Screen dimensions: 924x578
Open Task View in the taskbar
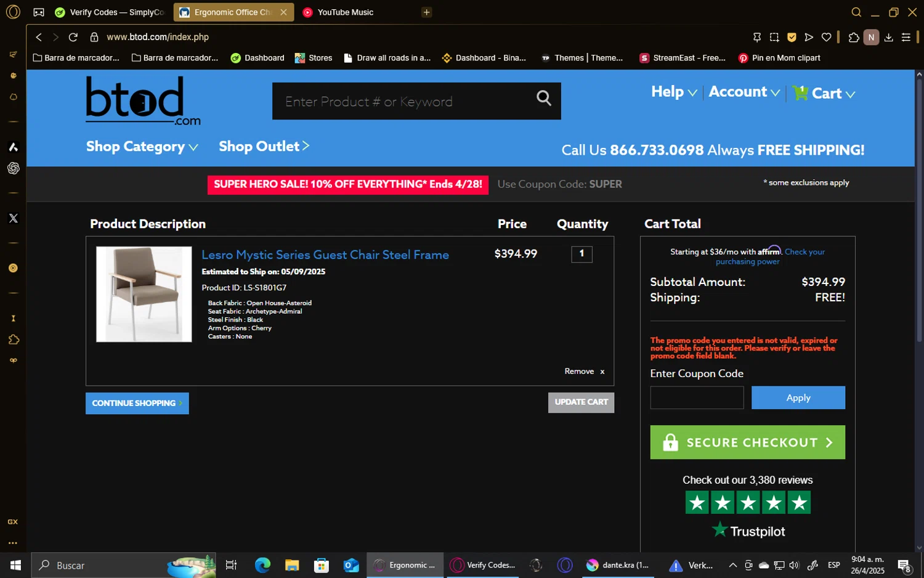click(x=232, y=565)
